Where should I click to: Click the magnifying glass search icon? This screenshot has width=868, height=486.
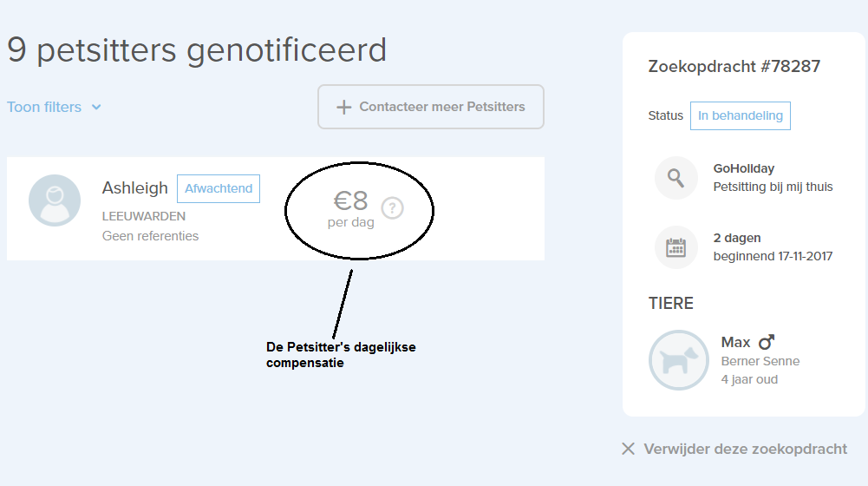(x=676, y=178)
